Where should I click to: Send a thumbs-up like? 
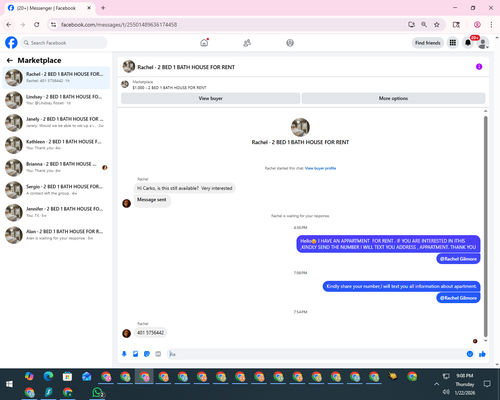coord(482,354)
